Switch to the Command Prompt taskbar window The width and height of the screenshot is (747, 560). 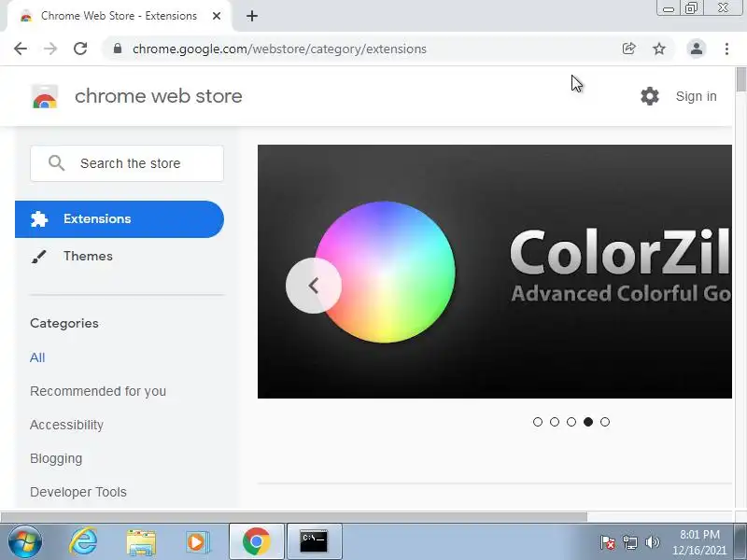coord(314,542)
